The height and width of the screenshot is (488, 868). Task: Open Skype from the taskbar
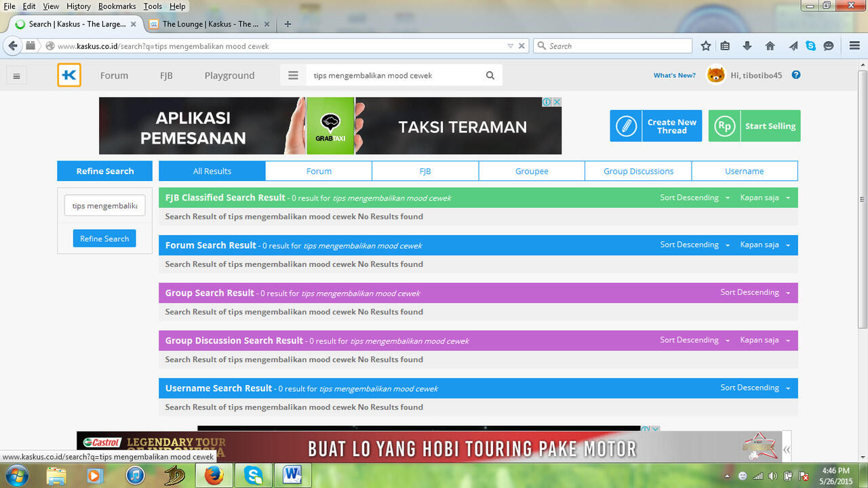point(253,475)
